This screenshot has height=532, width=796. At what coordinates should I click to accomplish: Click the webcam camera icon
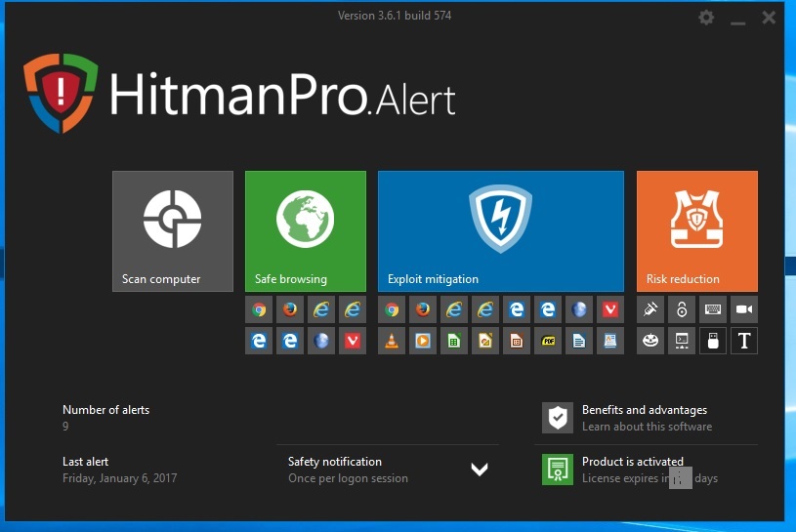coord(744,309)
